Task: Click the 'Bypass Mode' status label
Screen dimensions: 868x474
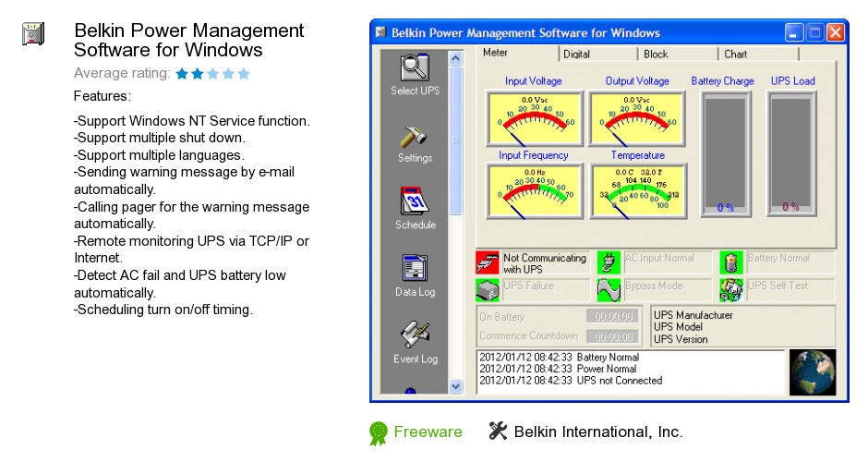Action: pyautogui.click(x=654, y=286)
